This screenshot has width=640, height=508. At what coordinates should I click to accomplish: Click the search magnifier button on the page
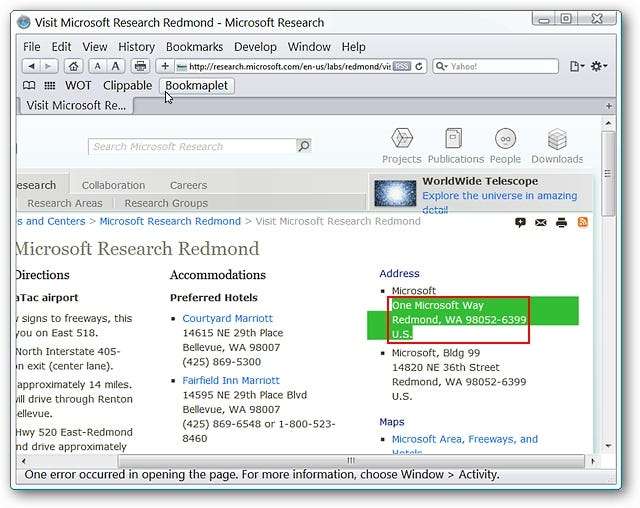303,146
